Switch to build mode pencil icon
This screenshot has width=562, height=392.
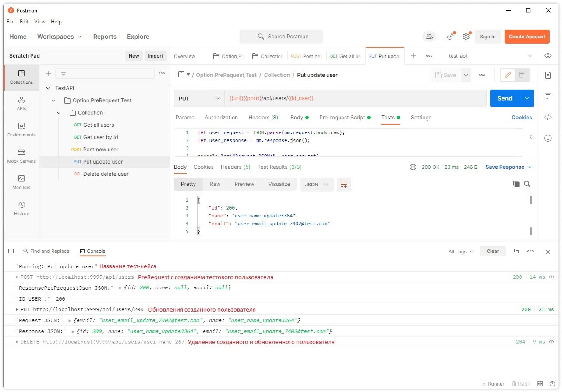pos(507,75)
